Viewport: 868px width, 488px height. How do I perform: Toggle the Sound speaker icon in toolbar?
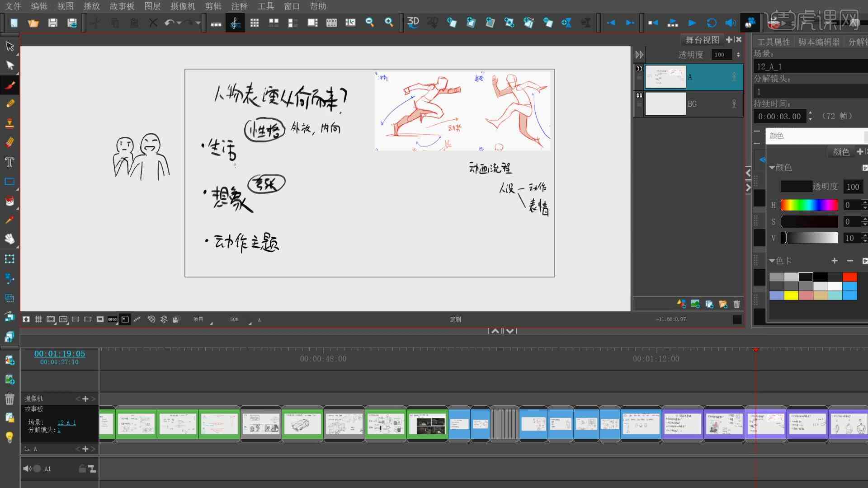pyautogui.click(x=731, y=23)
